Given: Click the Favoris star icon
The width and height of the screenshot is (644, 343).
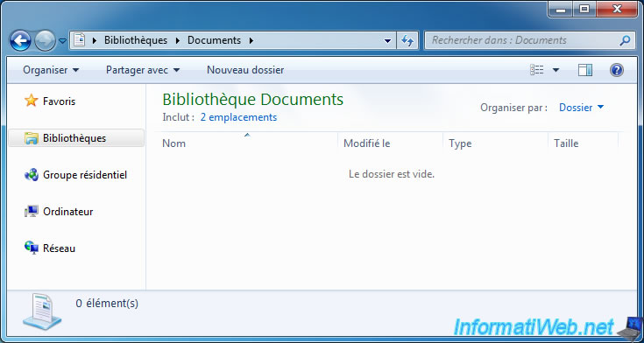Looking at the screenshot, I should [32, 101].
